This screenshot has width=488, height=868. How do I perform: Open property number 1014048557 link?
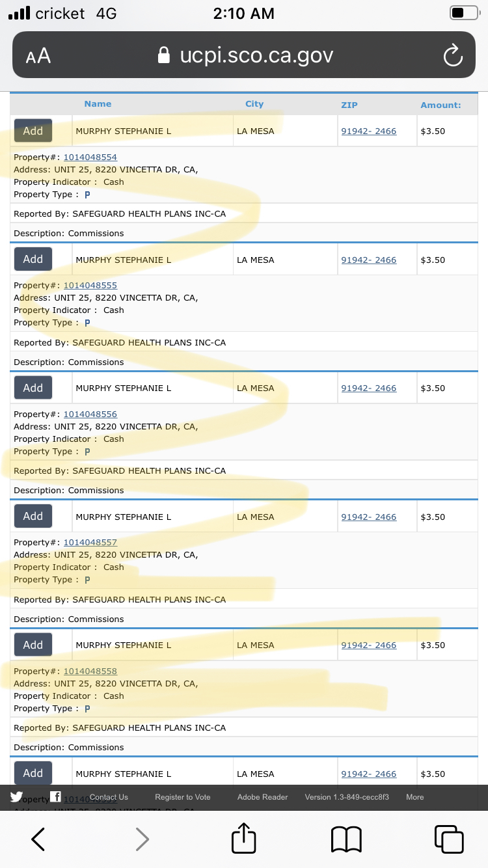pyautogui.click(x=90, y=543)
